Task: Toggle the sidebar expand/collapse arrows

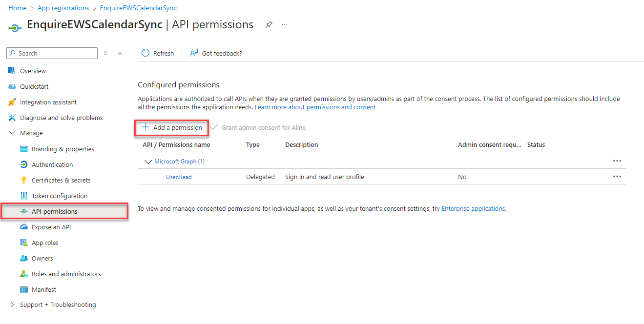Action: [105, 53]
